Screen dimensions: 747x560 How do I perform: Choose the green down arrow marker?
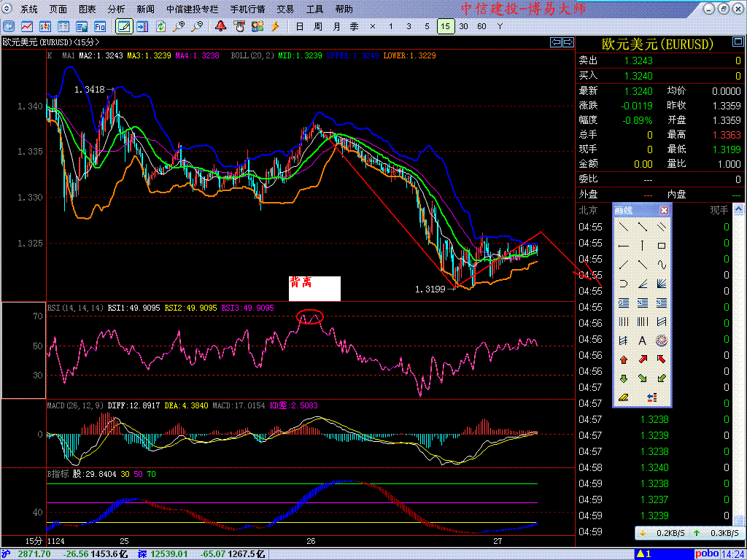624,378
